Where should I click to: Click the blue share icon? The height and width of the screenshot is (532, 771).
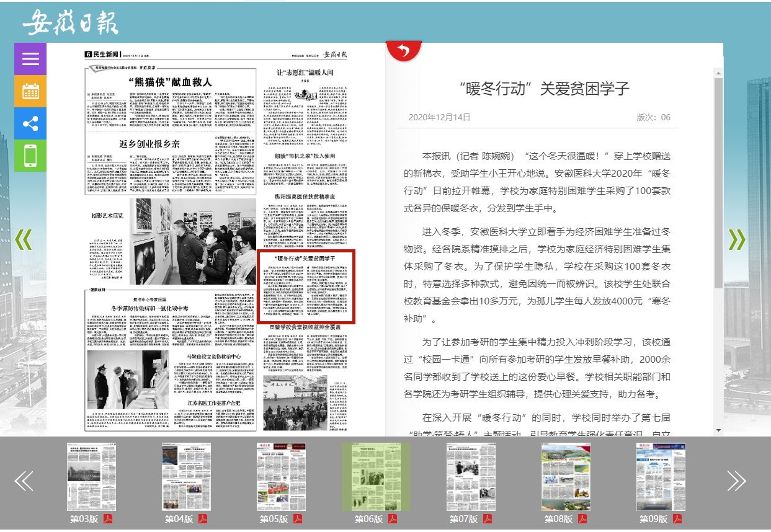coord(30,123)
